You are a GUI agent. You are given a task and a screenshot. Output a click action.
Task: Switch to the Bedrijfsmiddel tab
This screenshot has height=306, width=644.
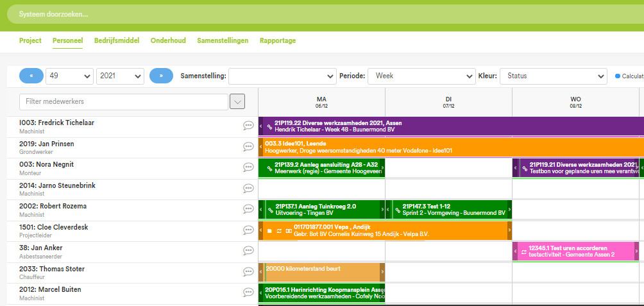coord(117,40)
